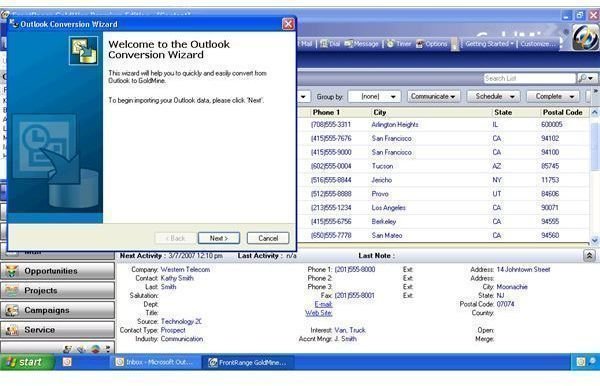Click into the Search List field

529,78
